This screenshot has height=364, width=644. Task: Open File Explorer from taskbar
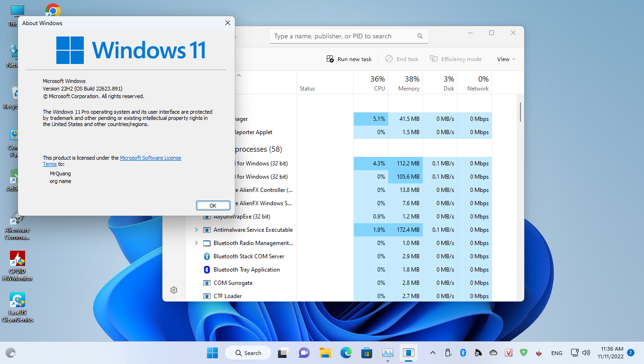tap(325, 353)
